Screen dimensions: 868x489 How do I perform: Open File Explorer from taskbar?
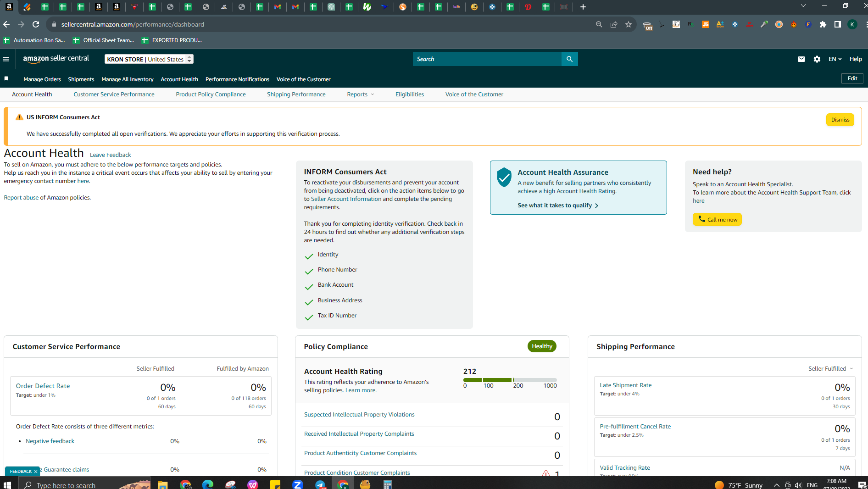coord(162,484)
